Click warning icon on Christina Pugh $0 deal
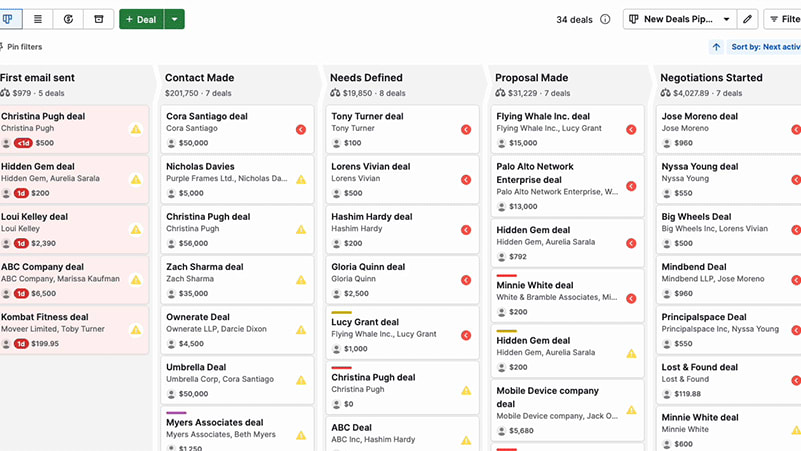801x451 pixels. pos(466,391)
